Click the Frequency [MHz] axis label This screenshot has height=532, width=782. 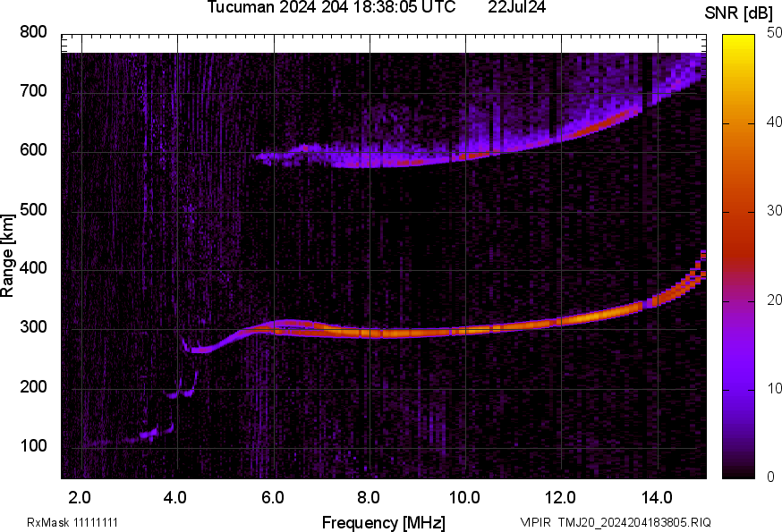pyautogui.click(x=383, y=522)
